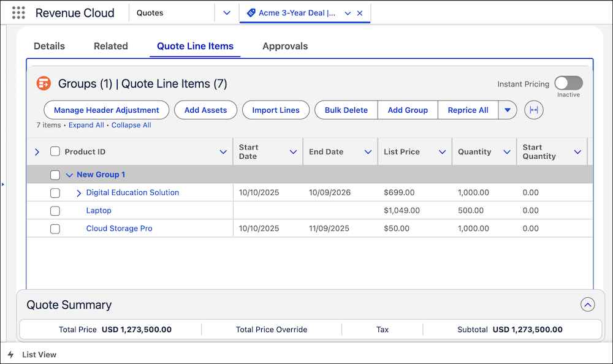Expand all rows using header chevron

37,152
